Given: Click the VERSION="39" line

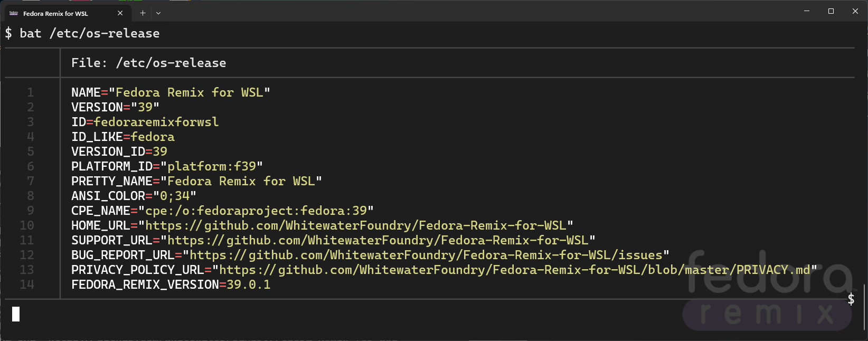Looking at the screenshot, I should pyautogui.click(x=116, y=107).
